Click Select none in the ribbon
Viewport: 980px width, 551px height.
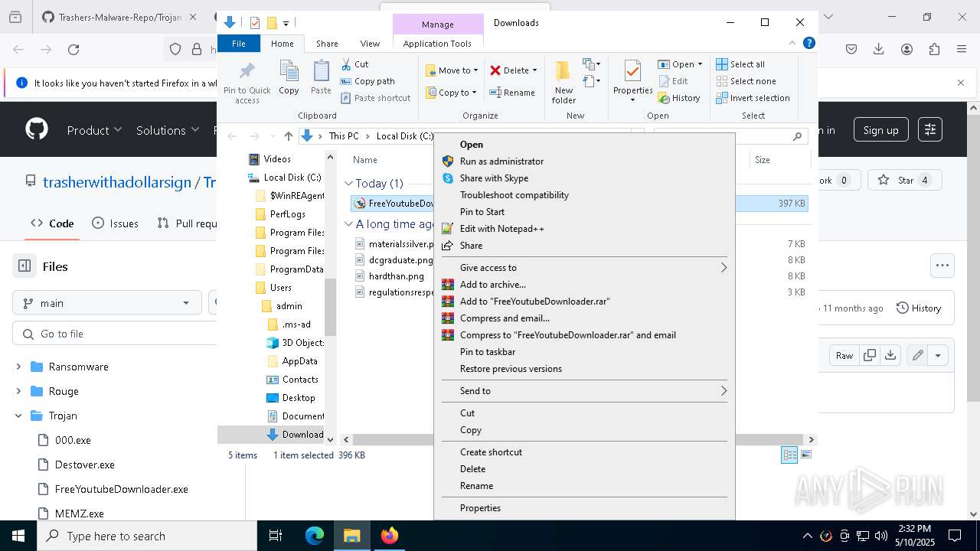pos(746,81)
